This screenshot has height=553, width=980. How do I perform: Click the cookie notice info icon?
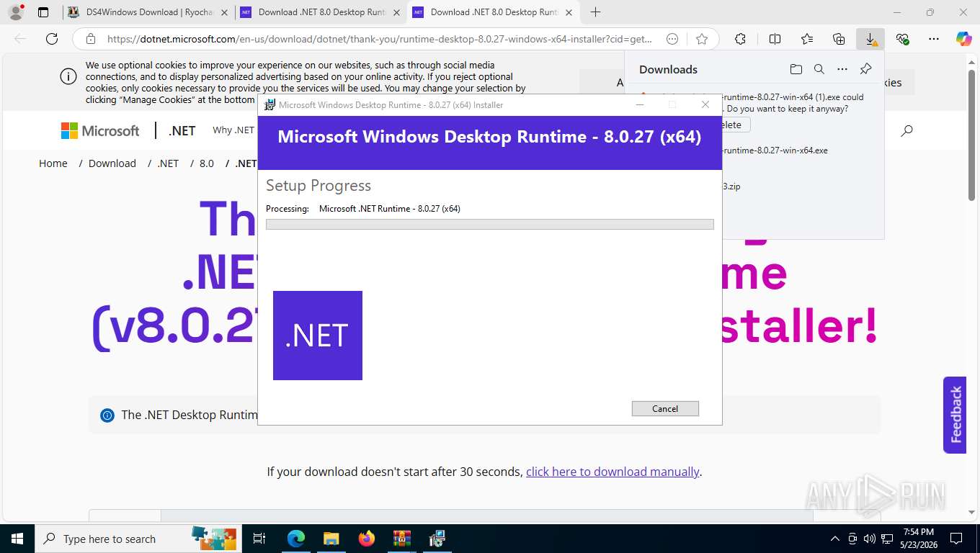(x=68, y=76)
